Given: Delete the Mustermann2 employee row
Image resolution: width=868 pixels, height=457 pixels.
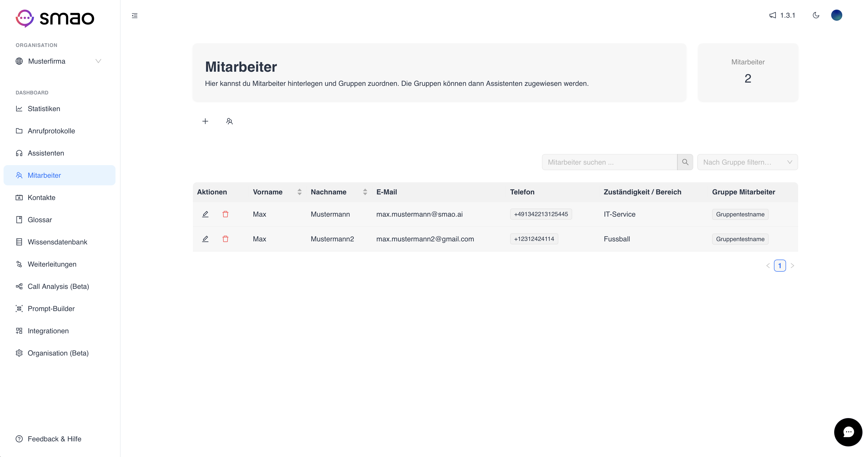Looking at the screenshot, I should click(x=225, y=239).
